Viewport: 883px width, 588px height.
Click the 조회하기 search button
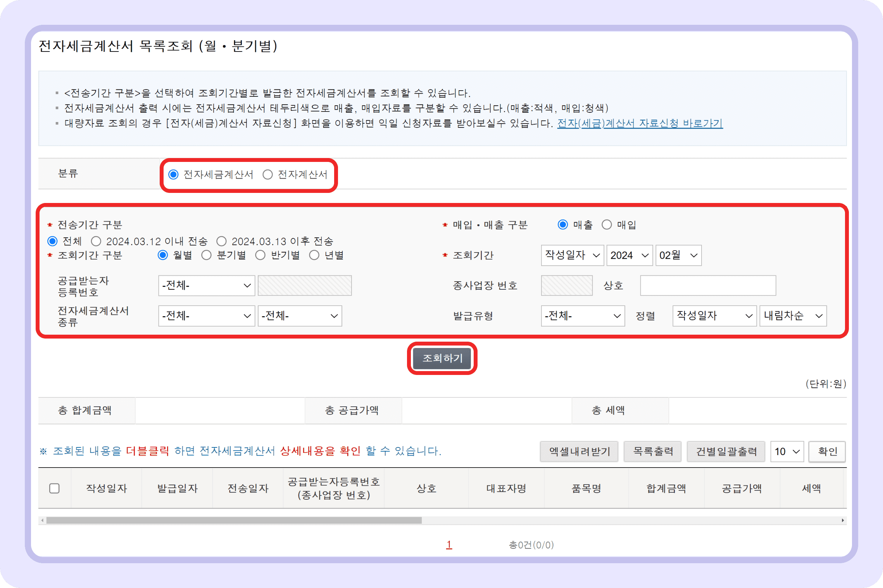442,358
